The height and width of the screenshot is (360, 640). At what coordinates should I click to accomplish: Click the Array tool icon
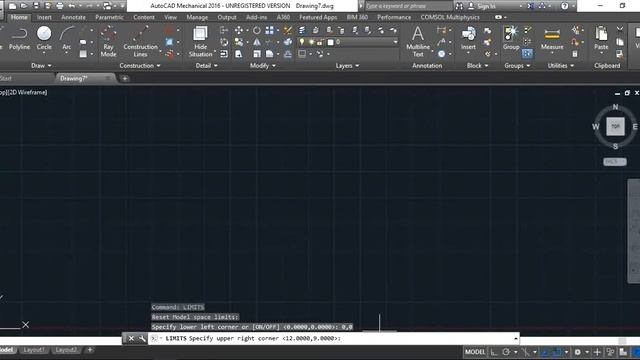pos(269,30)
